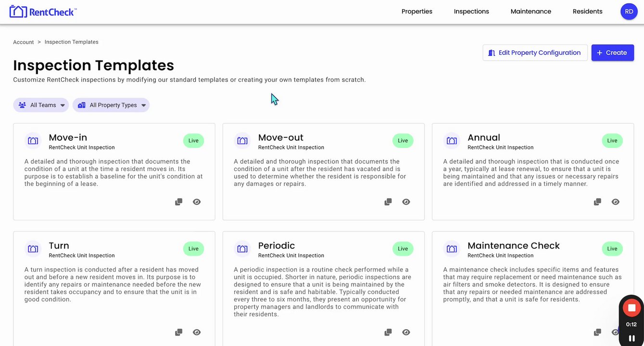Duplicate the Move-in template
Image resolution: width=644 pixels, height=346 pixels.
(179, 202)
